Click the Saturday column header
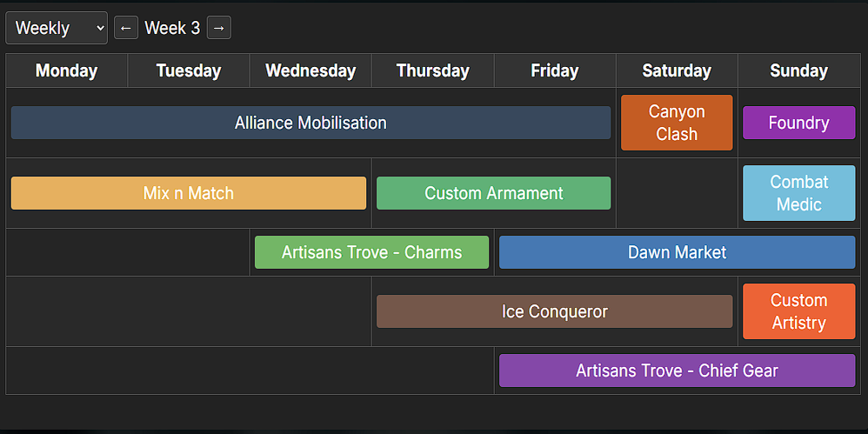Image resolution: width=868 pixels, height=434 pixels. pos(677,70)
